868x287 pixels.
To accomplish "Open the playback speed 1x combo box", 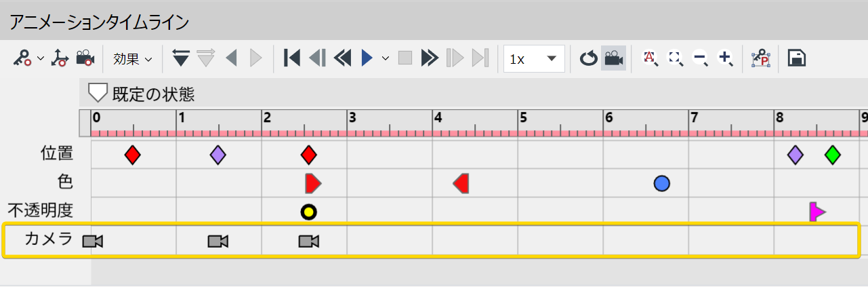I will pyautogui.click(x=534, y=58).
